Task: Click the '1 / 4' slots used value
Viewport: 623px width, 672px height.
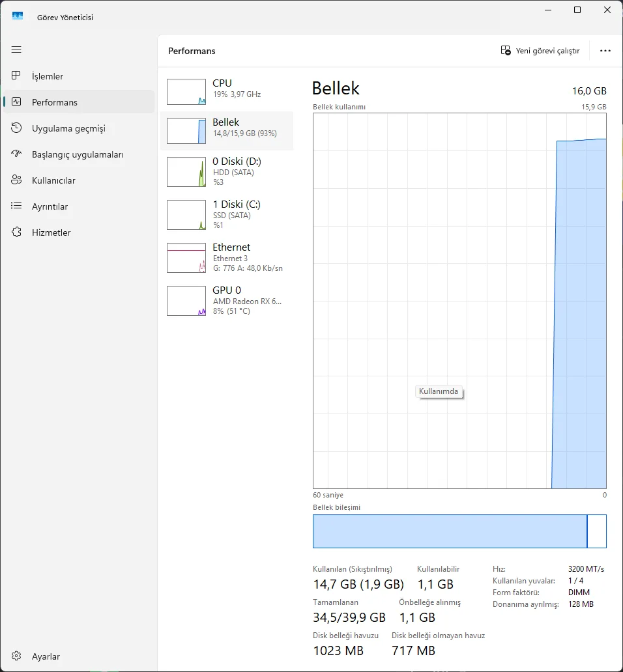Action: point(576,581)
